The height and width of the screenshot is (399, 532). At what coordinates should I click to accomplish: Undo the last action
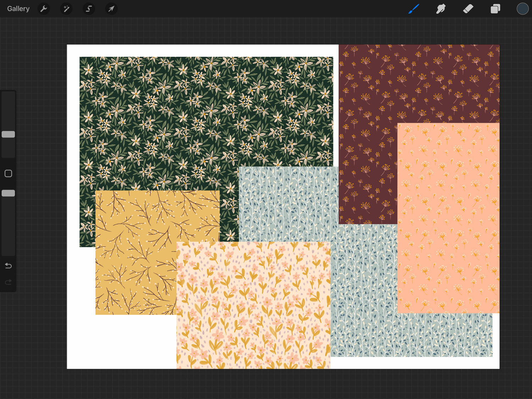(x=8, y=266)
